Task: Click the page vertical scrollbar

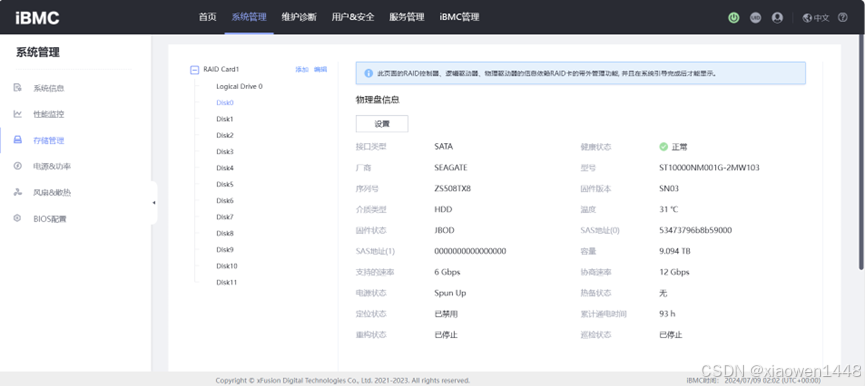Action: point(862,153)
